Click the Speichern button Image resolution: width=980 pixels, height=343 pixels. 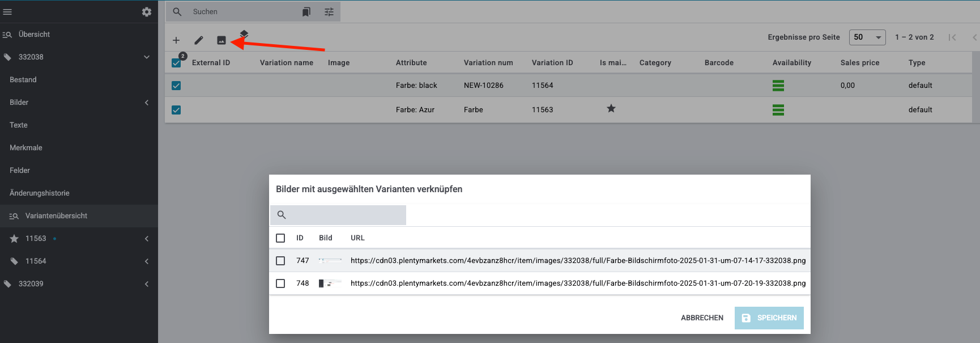point(769,318)
